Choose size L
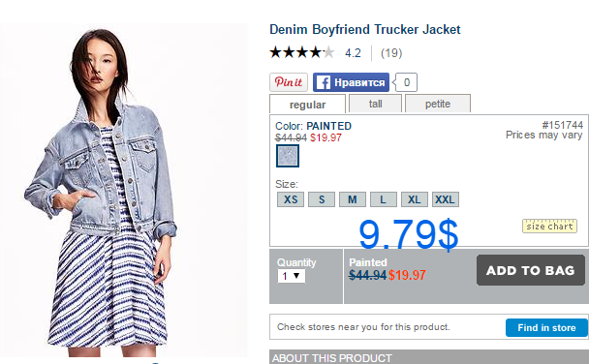This screenshot has height=364, width=589. [x=384, y=199]
